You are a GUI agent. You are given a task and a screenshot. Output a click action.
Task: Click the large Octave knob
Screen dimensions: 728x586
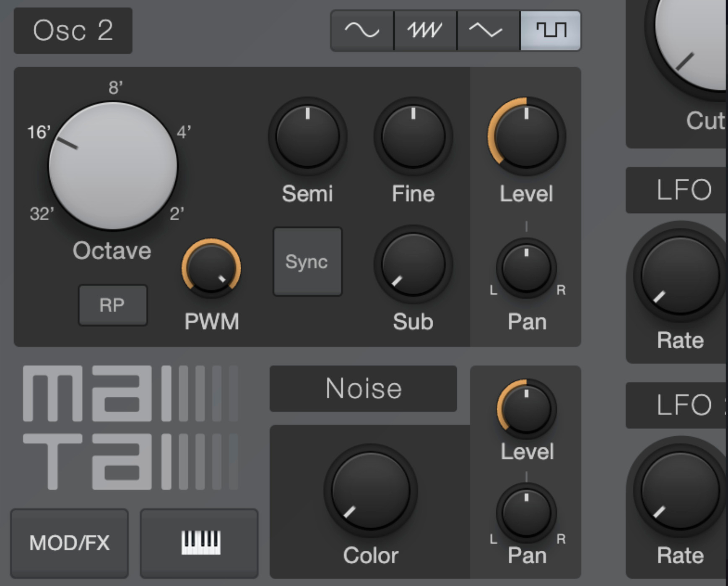tap(113, 166)
